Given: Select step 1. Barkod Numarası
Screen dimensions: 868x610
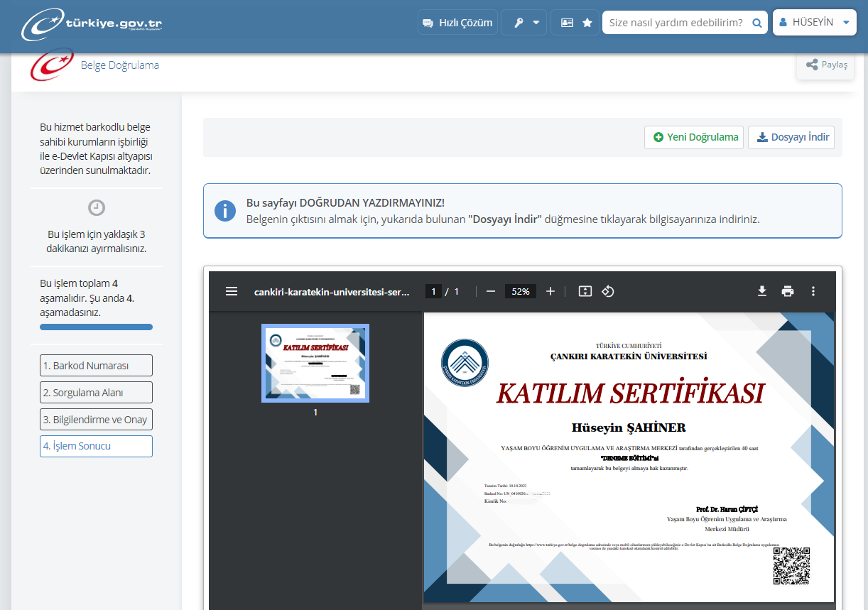Looking at the screenshot, I should 96,366.
